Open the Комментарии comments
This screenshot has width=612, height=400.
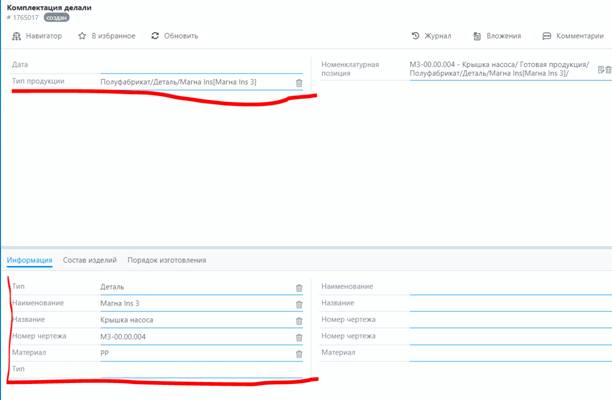pos(574,36)
